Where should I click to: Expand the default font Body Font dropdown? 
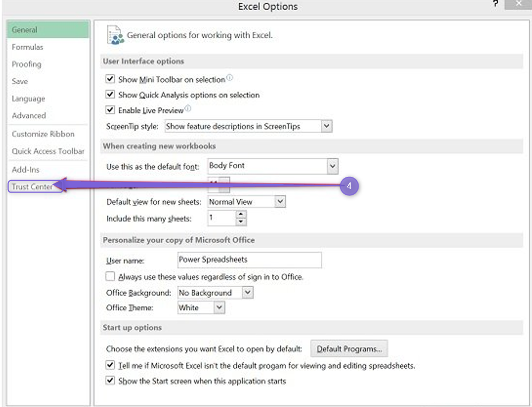(x=333, y=166)
